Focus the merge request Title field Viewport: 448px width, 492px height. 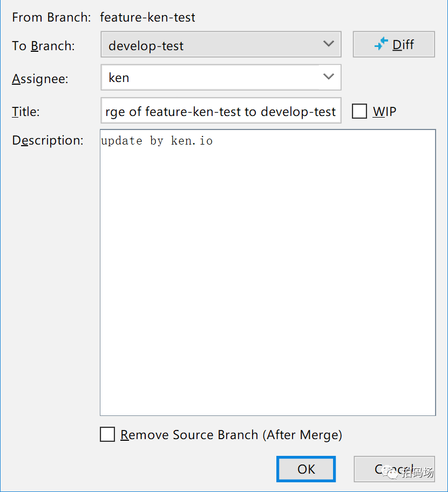tap(221, 111)
